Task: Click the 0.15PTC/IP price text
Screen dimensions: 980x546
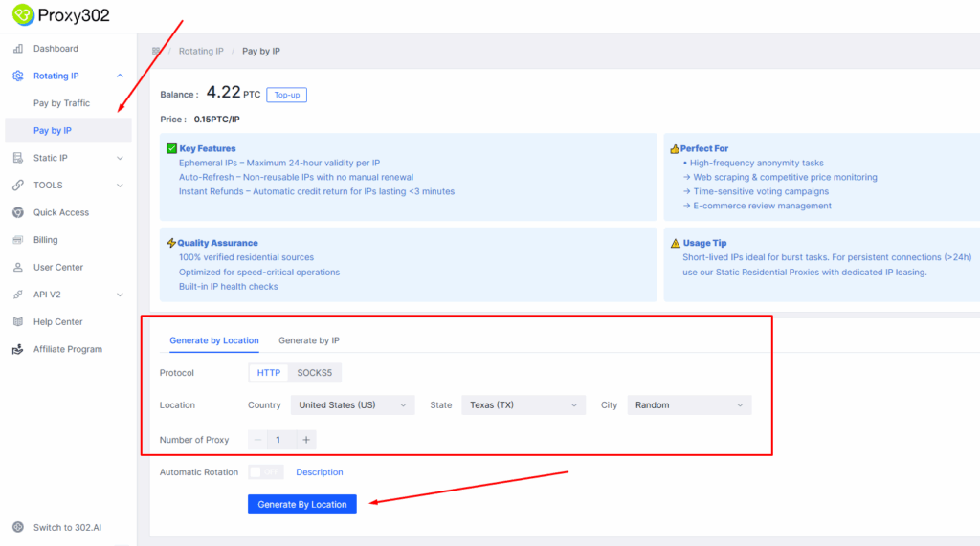Action: [x=217, y=120]
